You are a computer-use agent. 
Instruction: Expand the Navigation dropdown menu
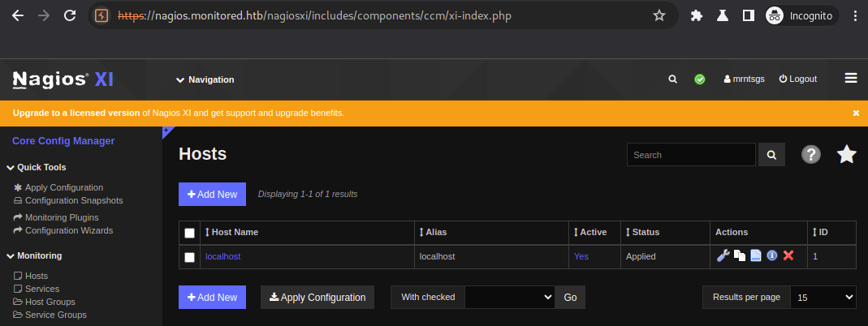(205, 79)
